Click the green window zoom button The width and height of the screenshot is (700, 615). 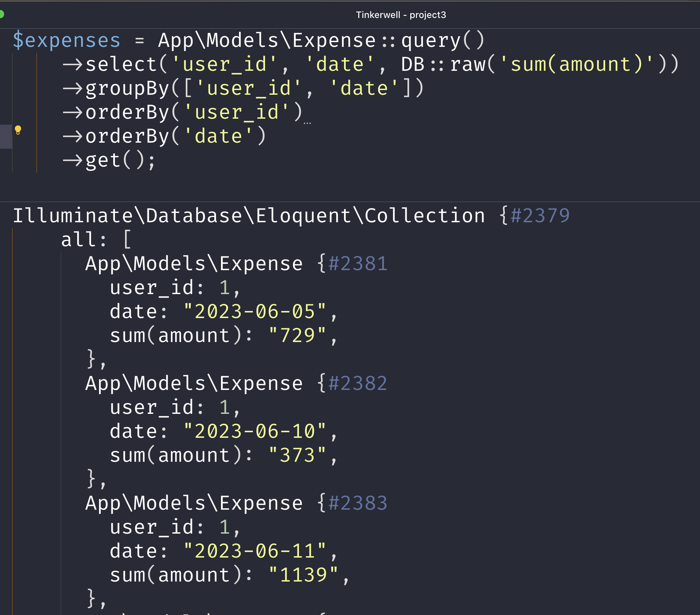click(x=1, y=14)
